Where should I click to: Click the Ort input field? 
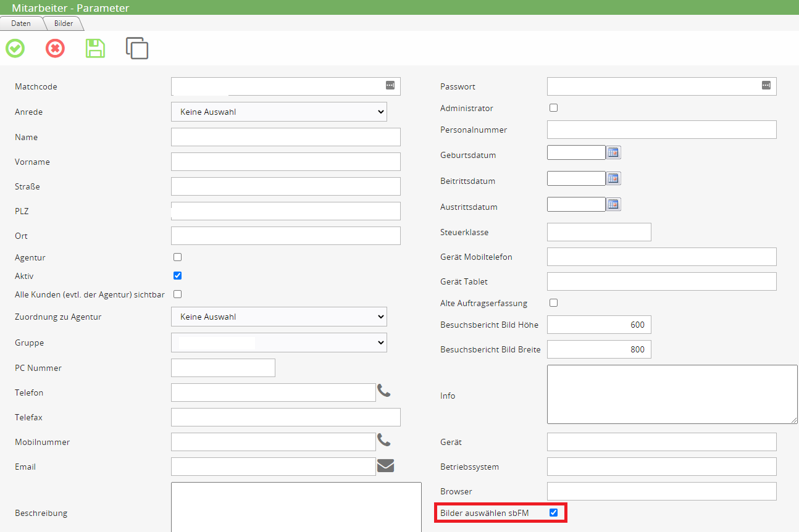click(286, 236)
